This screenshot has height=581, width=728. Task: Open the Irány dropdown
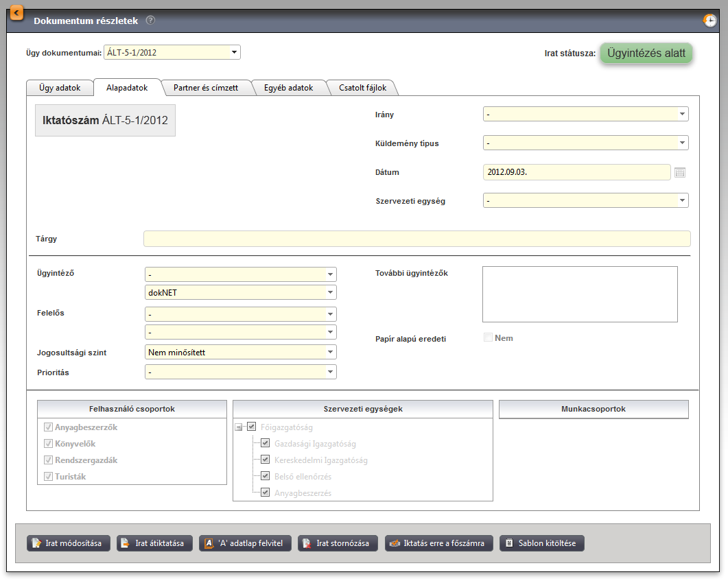point(586,114)
